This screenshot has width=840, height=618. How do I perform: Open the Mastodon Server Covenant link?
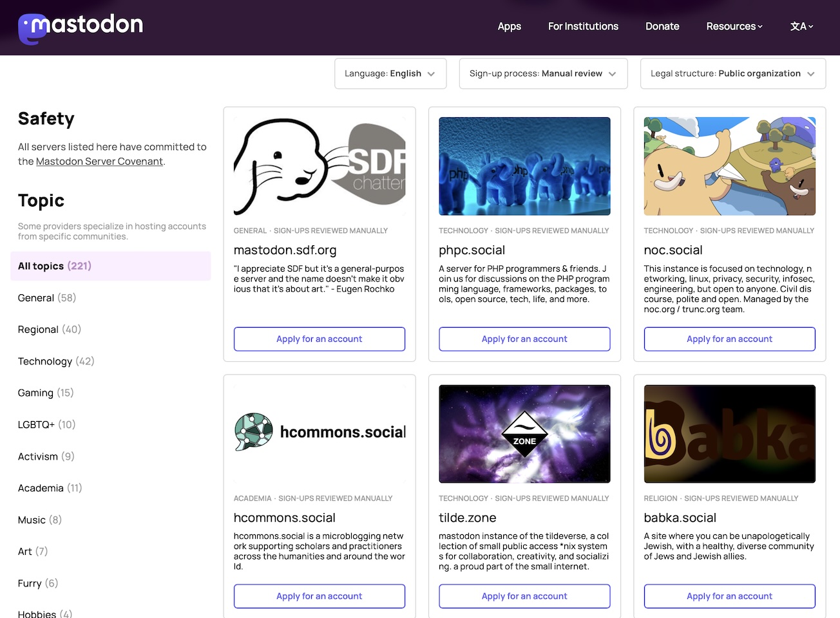point(99,161)
